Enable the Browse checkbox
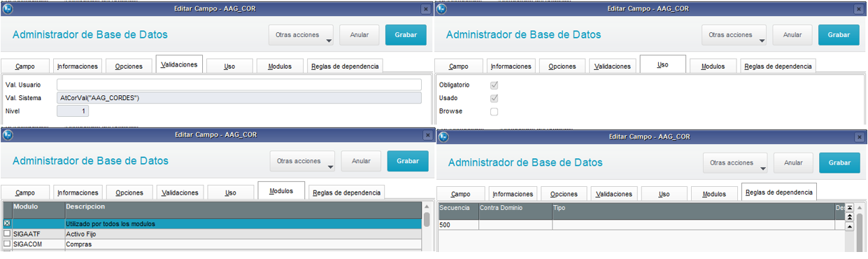 pyautogui.click(x=495, y=111)
